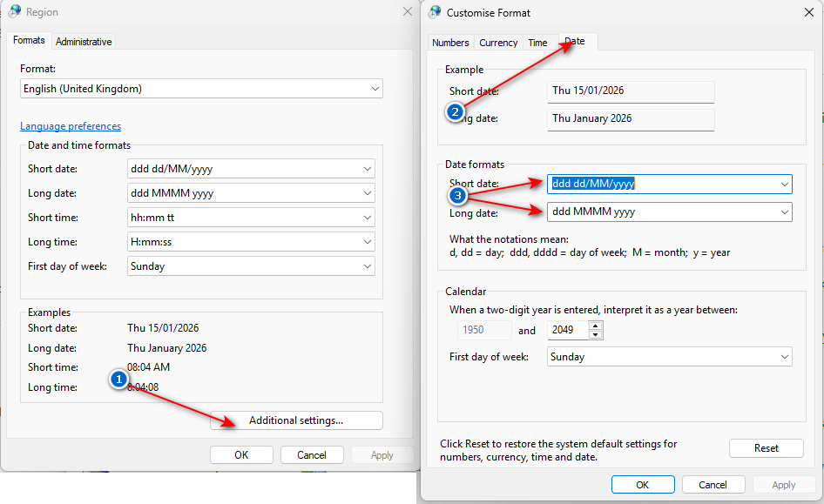Click OK in Customise Format window

tap(643, 485)
